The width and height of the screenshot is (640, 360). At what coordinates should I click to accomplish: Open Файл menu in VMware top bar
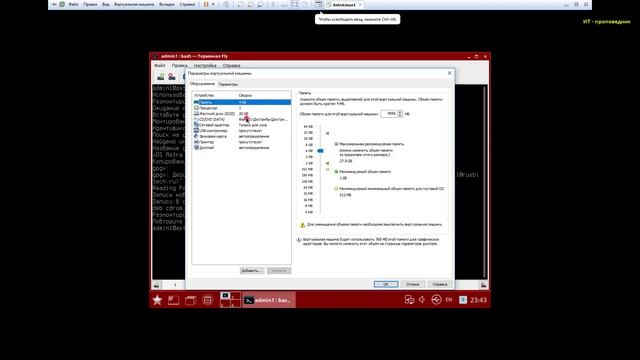[x=73, y=4]
